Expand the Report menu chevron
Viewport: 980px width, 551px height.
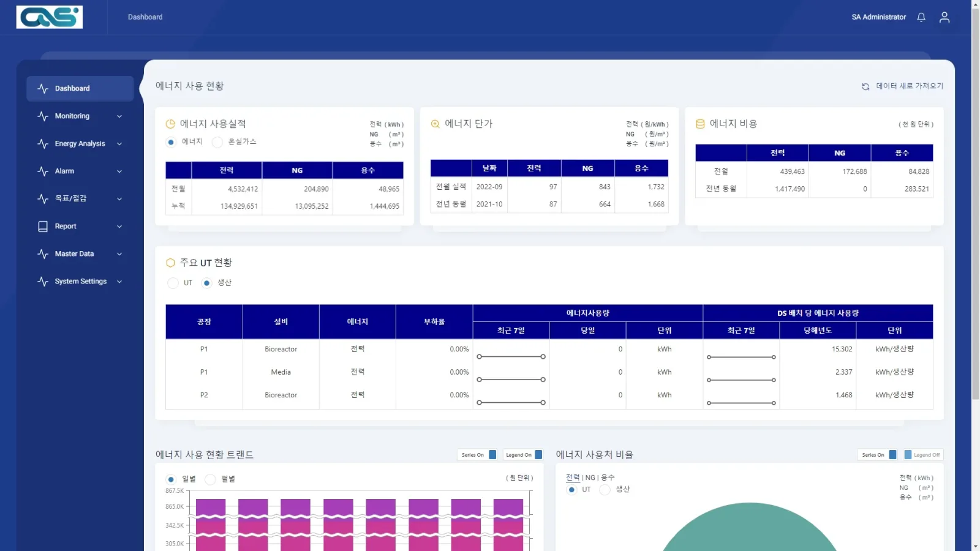point(119,227)
